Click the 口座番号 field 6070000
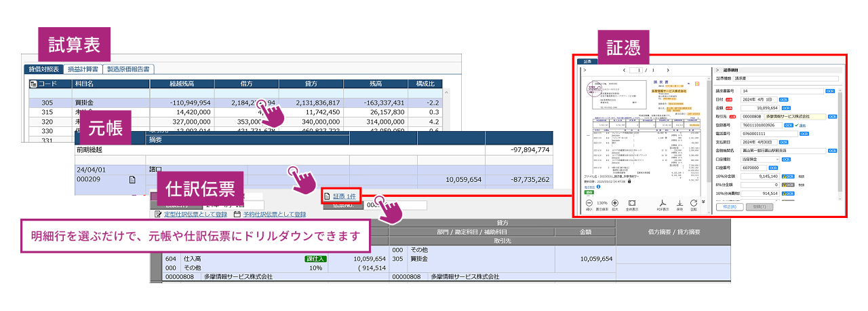The height and width of the screenshot is (311, 868). point(755,168)
